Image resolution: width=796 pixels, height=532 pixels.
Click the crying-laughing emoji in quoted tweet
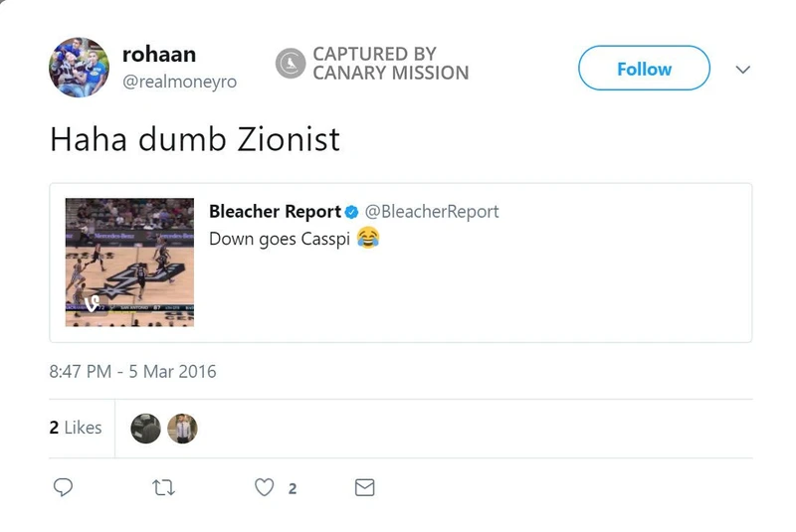[368, 239]
